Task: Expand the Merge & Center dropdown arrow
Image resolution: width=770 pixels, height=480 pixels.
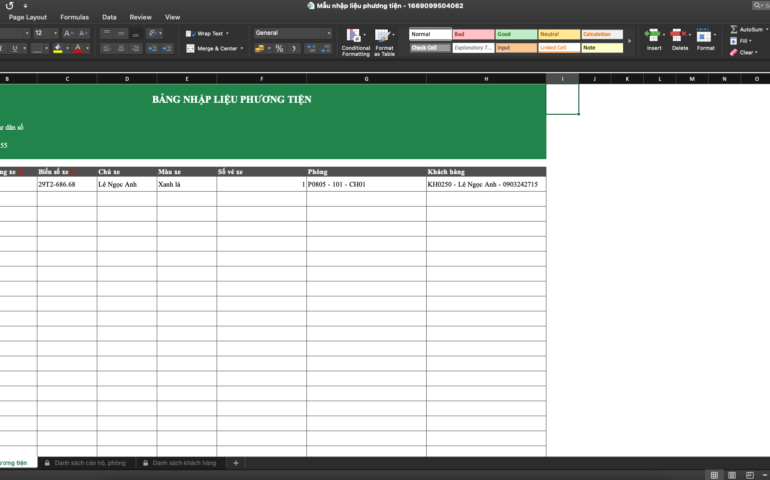Action: [241, 48]
